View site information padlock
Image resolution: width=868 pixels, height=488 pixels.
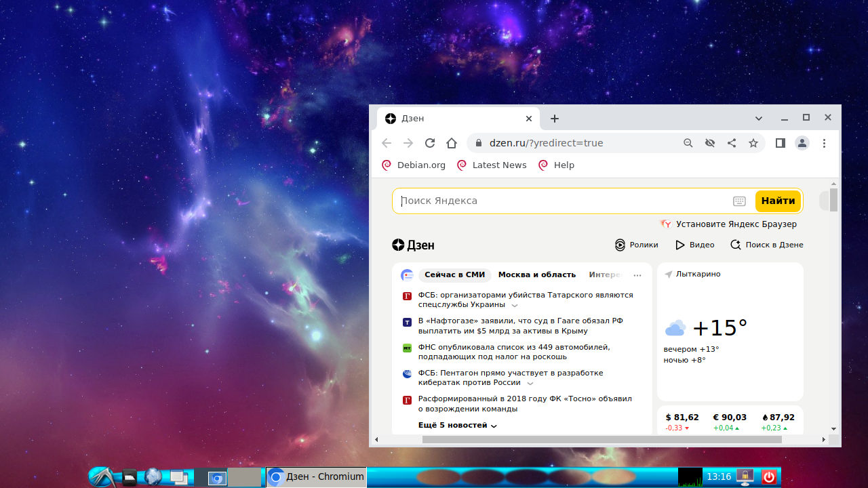[479, 143]
